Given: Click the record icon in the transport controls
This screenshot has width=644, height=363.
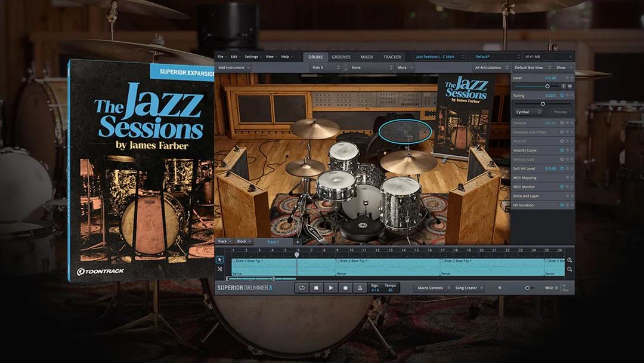Looking at the screenshot, I should [345, 288].
